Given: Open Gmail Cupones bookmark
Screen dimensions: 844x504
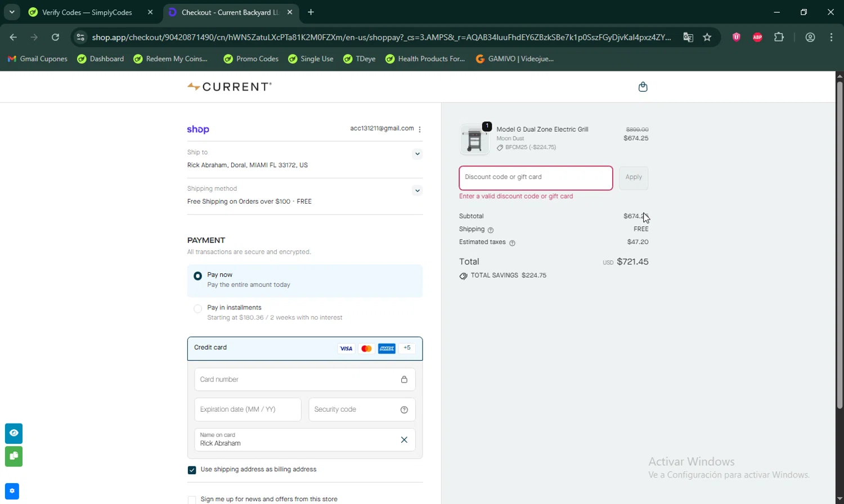Looking at the screenshot, I should coord(38,58).
